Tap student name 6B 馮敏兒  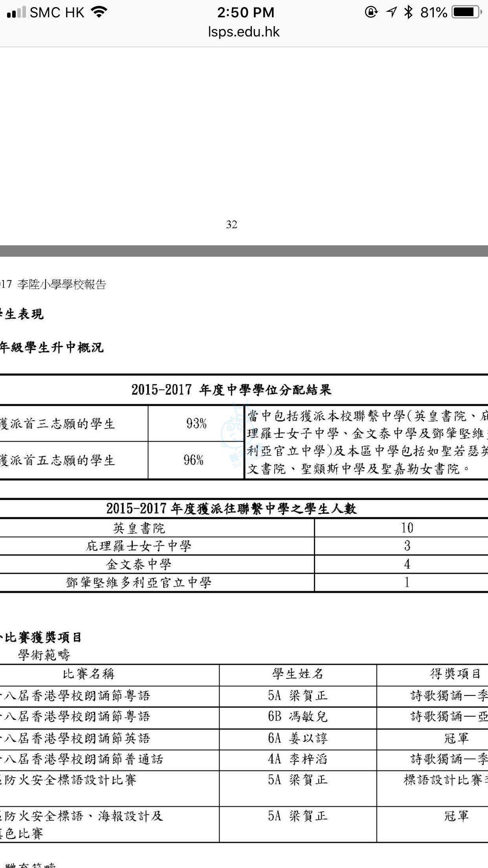click(x=298, y=716)
